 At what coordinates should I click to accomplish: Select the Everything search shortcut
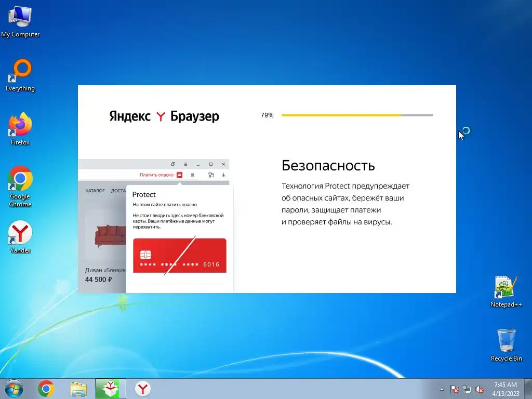[x=20, y=75]
